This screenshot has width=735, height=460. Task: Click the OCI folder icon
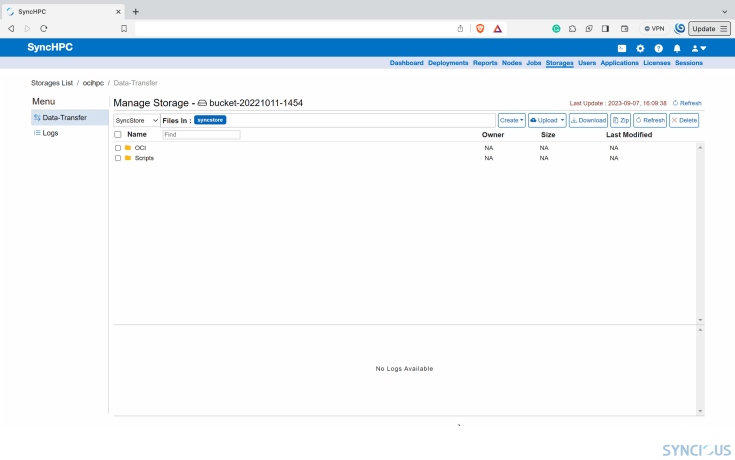click(x=128, y=148)
